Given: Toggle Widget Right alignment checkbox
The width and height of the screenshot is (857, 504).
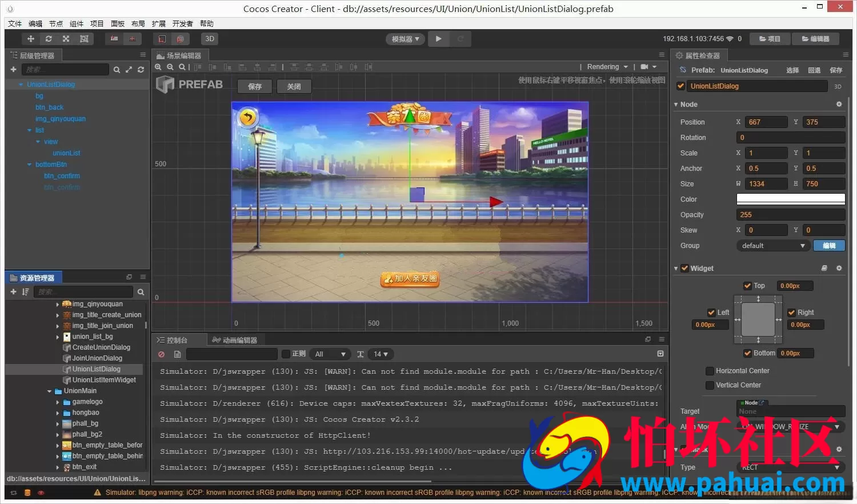Looking at the screenshot, I should coord(791,313).
